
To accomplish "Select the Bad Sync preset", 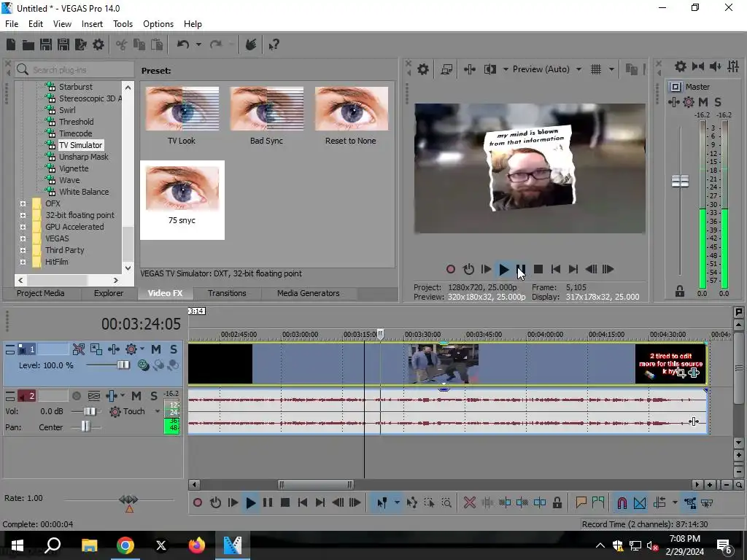I will point(266,116).
